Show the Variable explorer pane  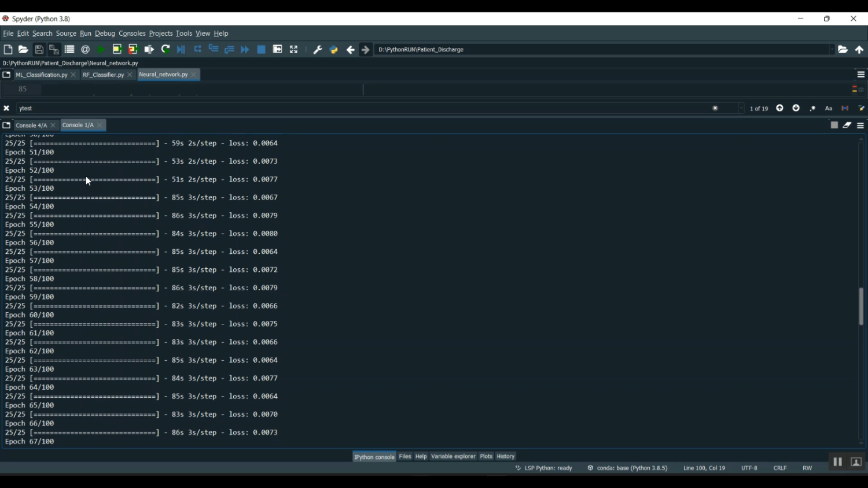pyautogui.click(x=453, y=456)
